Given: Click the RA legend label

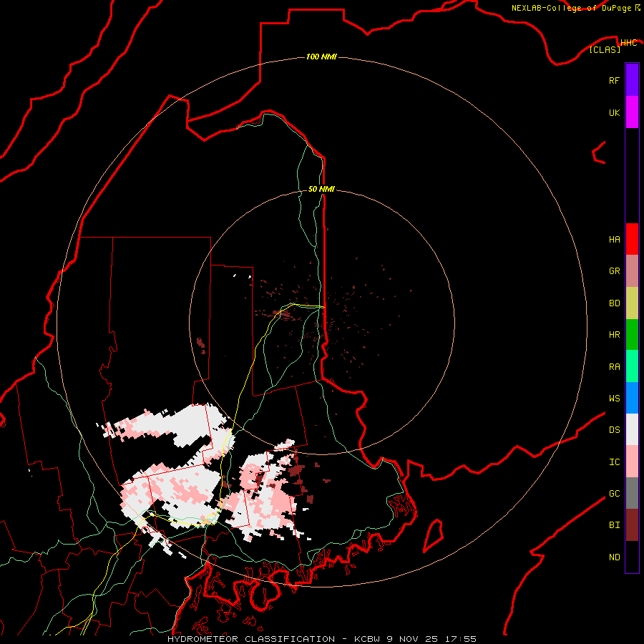Looking at the screenshot, I should [x=614, y=367].
